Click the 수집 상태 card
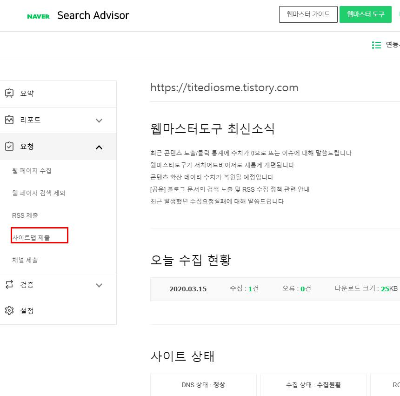Viewport: 400px width, 396px height. pos(313,385)
